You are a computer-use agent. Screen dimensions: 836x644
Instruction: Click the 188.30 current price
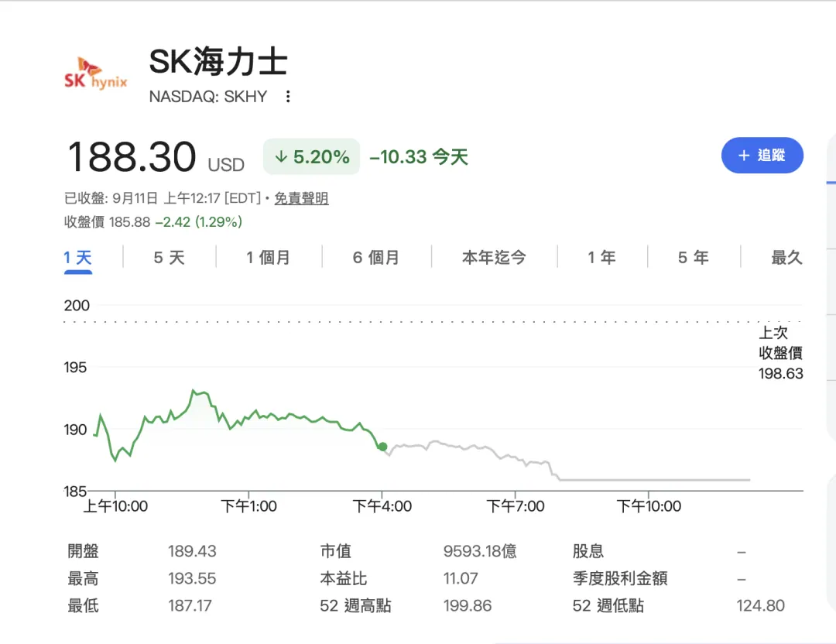(x=132, y=157)
